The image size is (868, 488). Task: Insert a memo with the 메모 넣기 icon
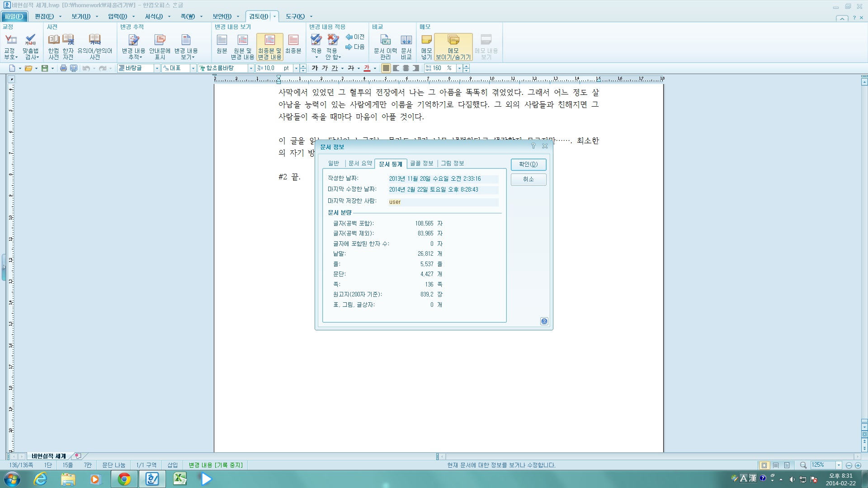pos(426,46)
